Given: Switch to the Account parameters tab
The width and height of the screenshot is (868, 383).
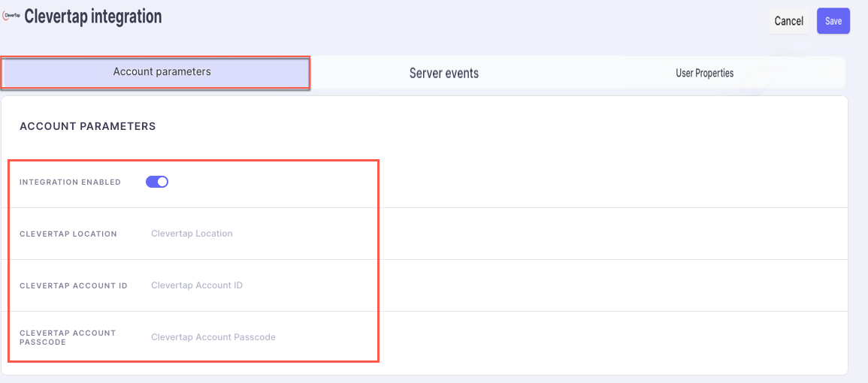Looking at the screenshot, I should 156,72.
